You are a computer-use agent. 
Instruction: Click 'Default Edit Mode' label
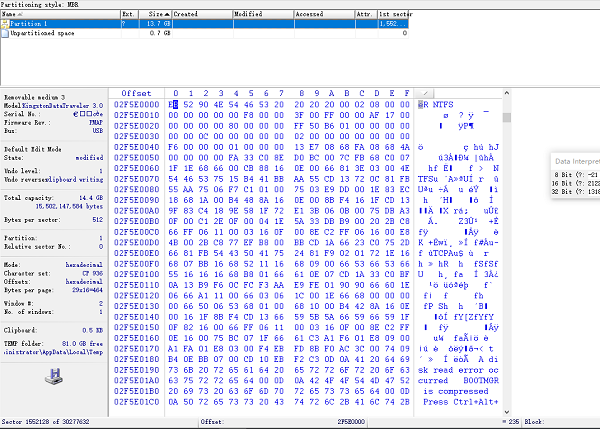point(33,149)
